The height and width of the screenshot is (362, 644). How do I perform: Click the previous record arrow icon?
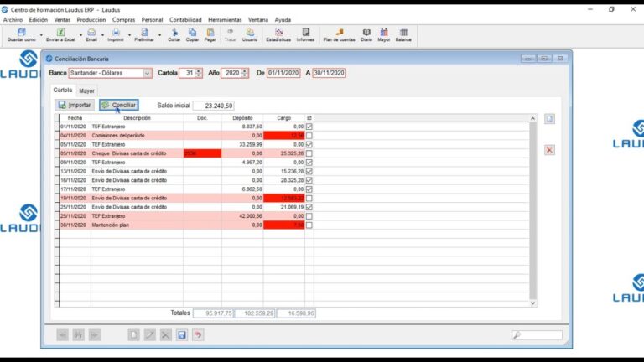(62, 335)
